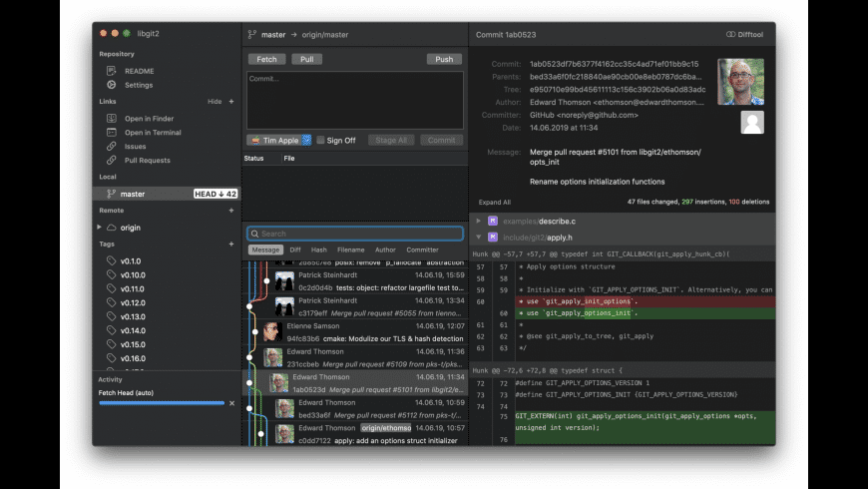The image size is (868, 489).
Task: Click the origin/ethomso branch label
Action: [386, 428]
